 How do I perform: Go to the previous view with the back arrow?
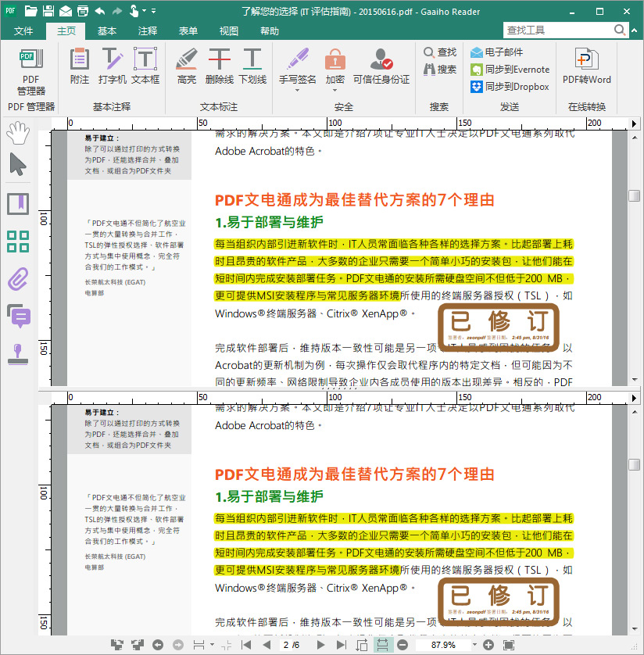coord(157,645)
